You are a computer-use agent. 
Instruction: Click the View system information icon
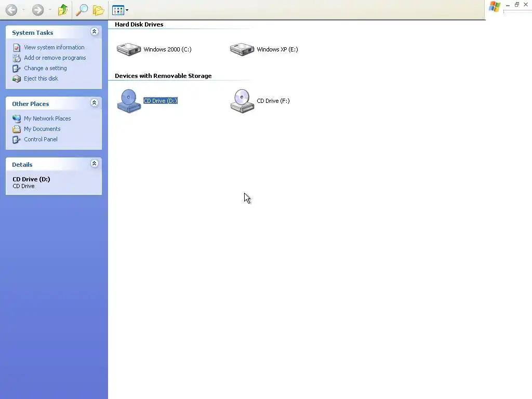point(17,47)
